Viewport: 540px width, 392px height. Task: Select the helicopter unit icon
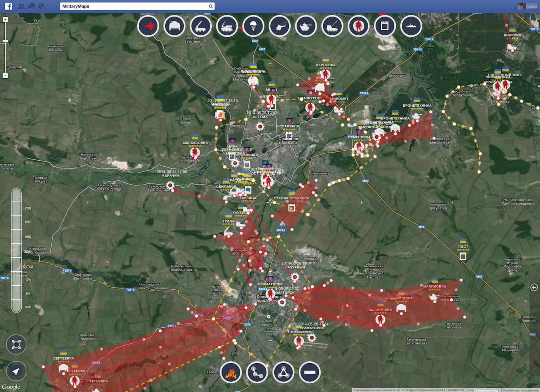[280, 26]
